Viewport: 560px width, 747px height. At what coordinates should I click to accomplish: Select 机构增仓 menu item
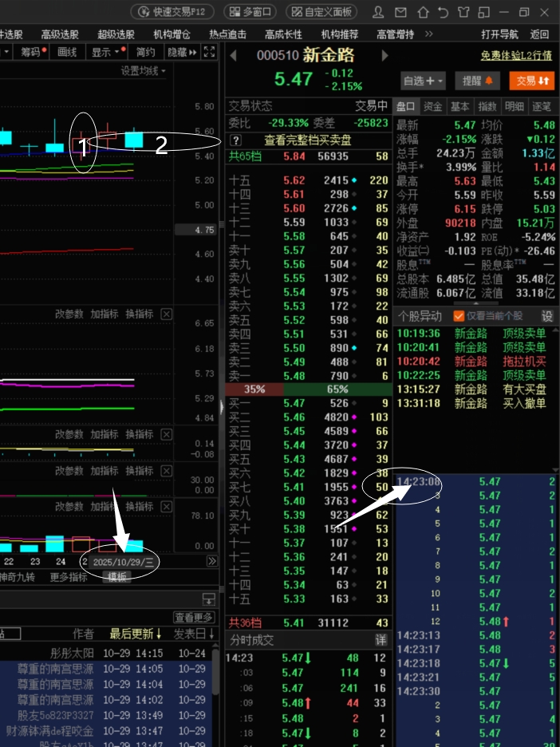tap(172, 34)
